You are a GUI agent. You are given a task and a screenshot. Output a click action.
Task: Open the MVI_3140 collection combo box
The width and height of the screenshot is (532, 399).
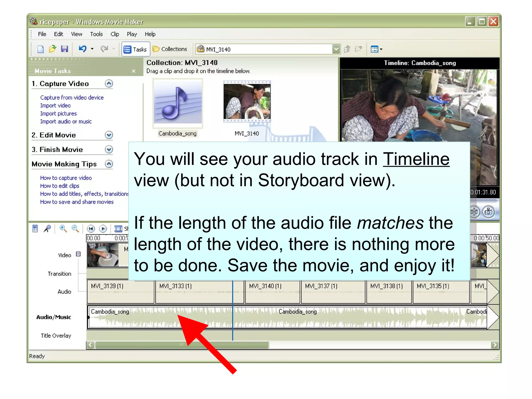[268, 49]
